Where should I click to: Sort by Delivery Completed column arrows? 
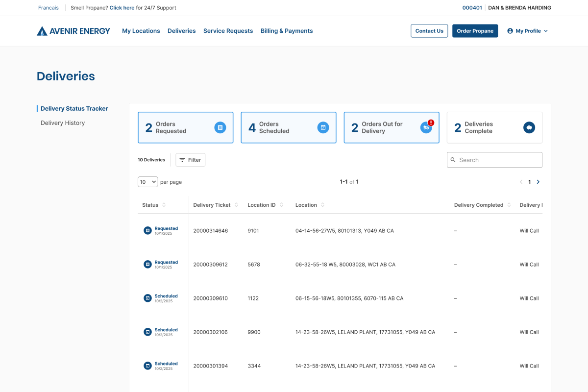coord(509,205)
